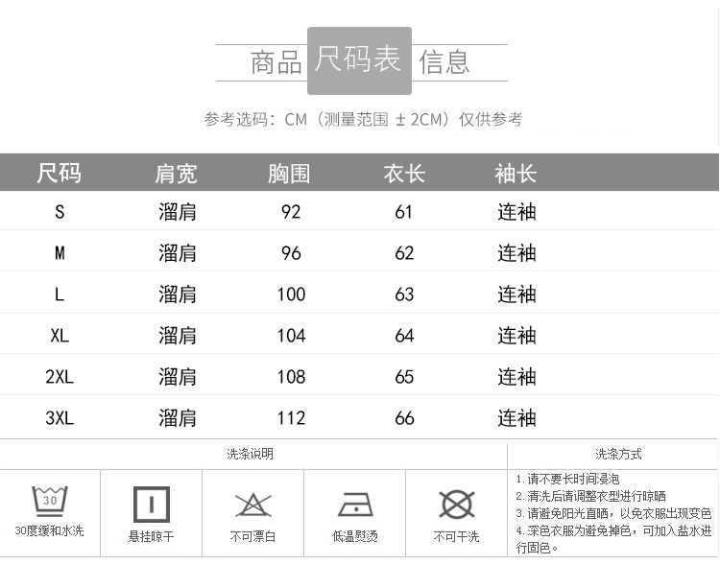Screen dimensions: 720x588
Task: Click the 洗涤说明 section heading
Action: click(x=250, y=454)
